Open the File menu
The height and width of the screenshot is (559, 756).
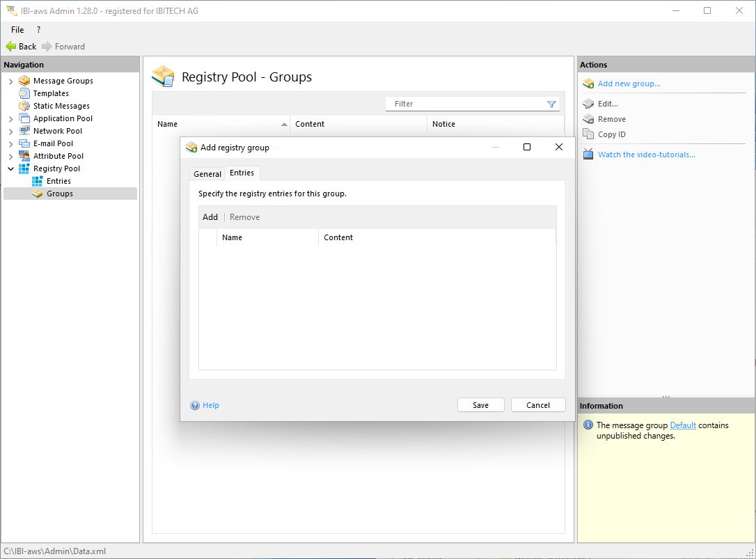click(x=17, y=30)
